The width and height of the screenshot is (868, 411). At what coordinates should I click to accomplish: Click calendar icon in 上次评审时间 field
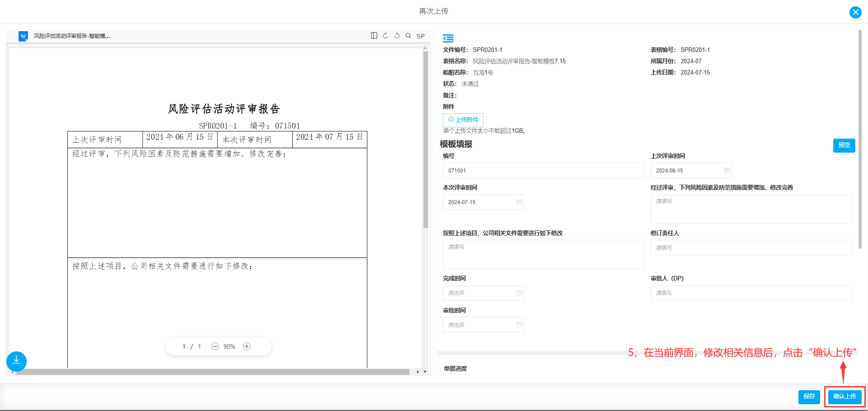(727, 171)
